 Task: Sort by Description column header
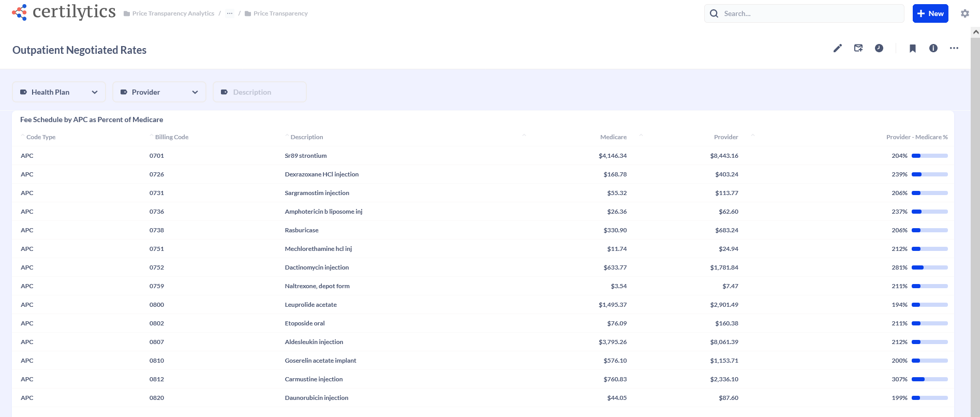pyautogui.click(x=307, y=137)
